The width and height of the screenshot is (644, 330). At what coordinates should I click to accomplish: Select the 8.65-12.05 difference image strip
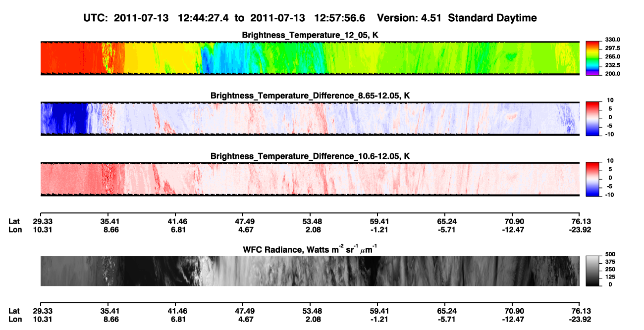coord(310,118)
